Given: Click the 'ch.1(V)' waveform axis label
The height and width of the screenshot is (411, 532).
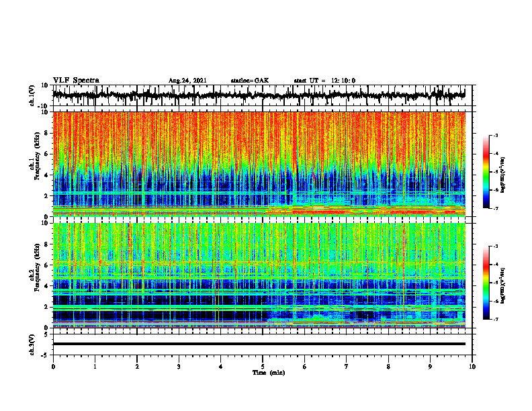Looking at the screenshot, I should click(32, 95).
